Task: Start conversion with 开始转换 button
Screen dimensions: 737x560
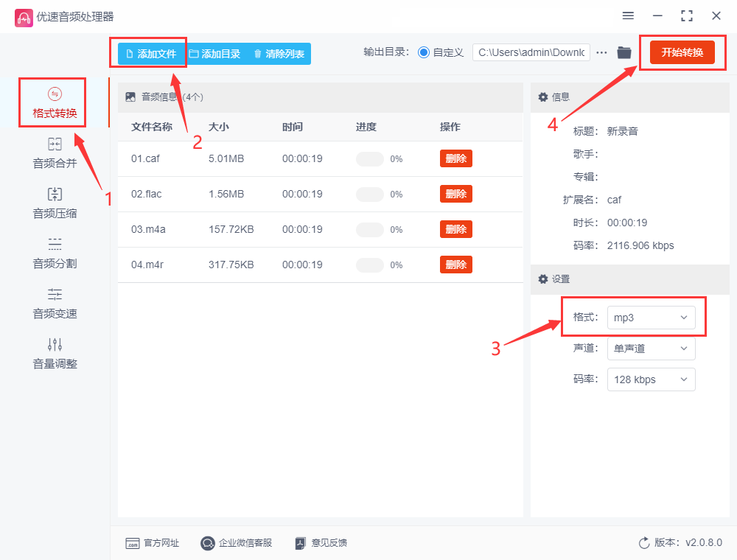Action: pos(682,52)
